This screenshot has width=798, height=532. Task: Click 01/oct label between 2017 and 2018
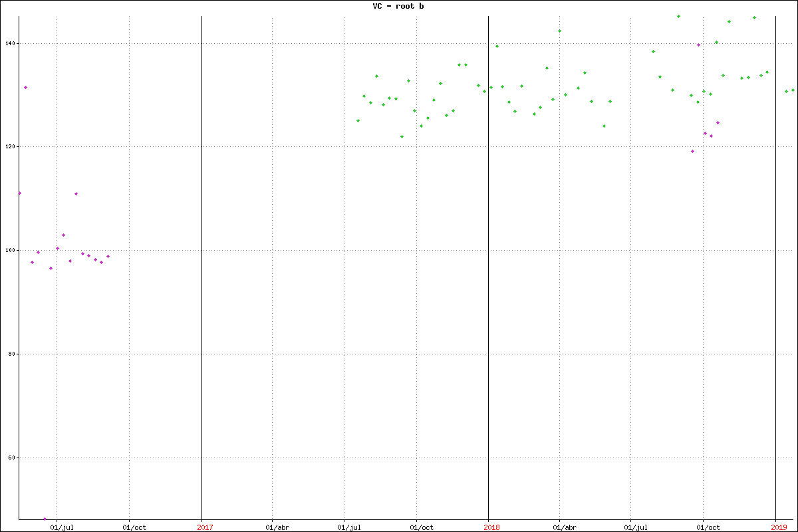421,527
